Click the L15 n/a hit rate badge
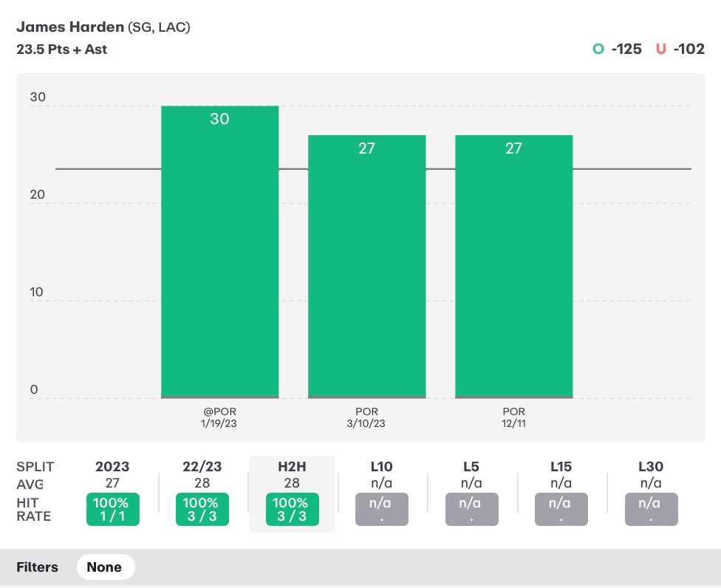The width and height of the screenshot is (721, 588). (561, 510)
